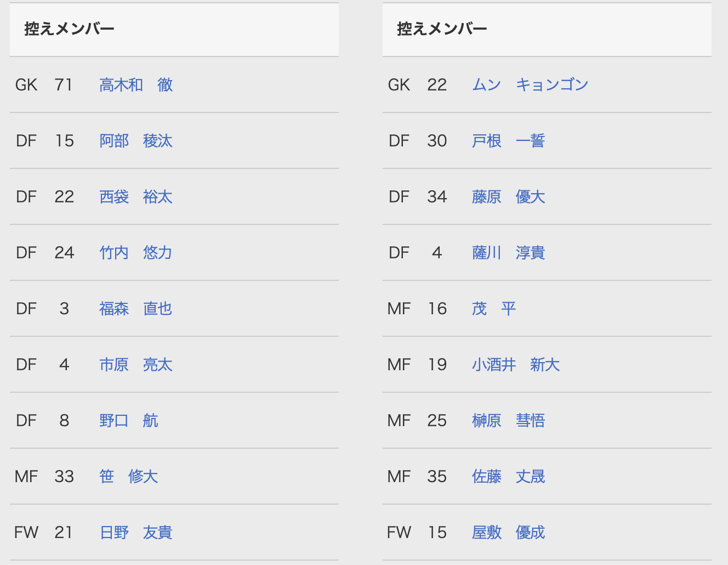Open 佐藤 丈晟 player page
728x565 pixels.
tap(509, 477)
